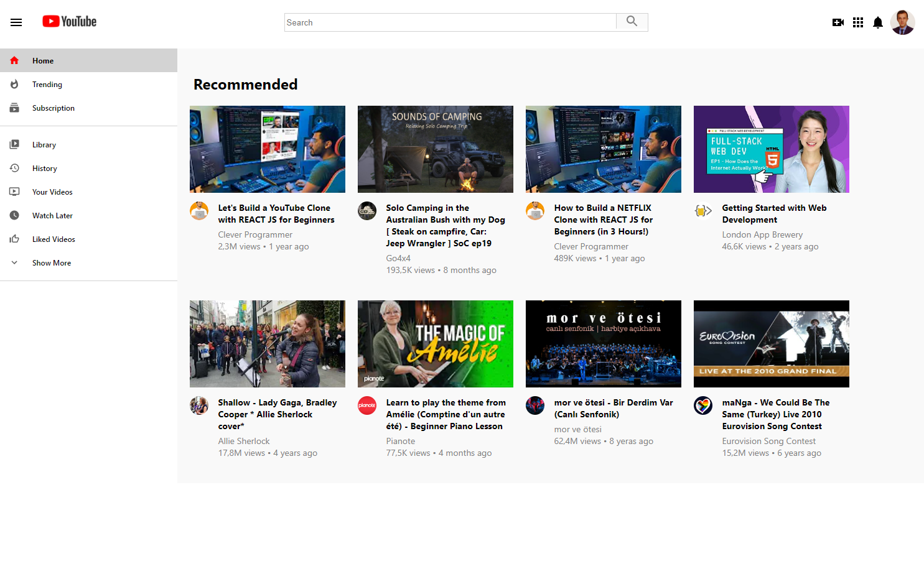Click title "Solo Camping in the Australian Bush"

446,226
